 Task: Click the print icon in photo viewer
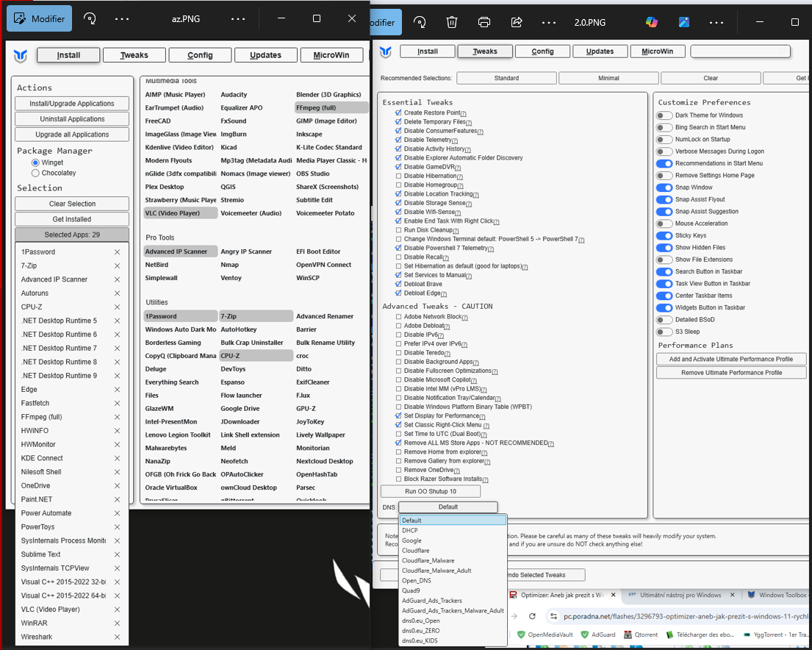pyautogui.click(x=484, y=22)
